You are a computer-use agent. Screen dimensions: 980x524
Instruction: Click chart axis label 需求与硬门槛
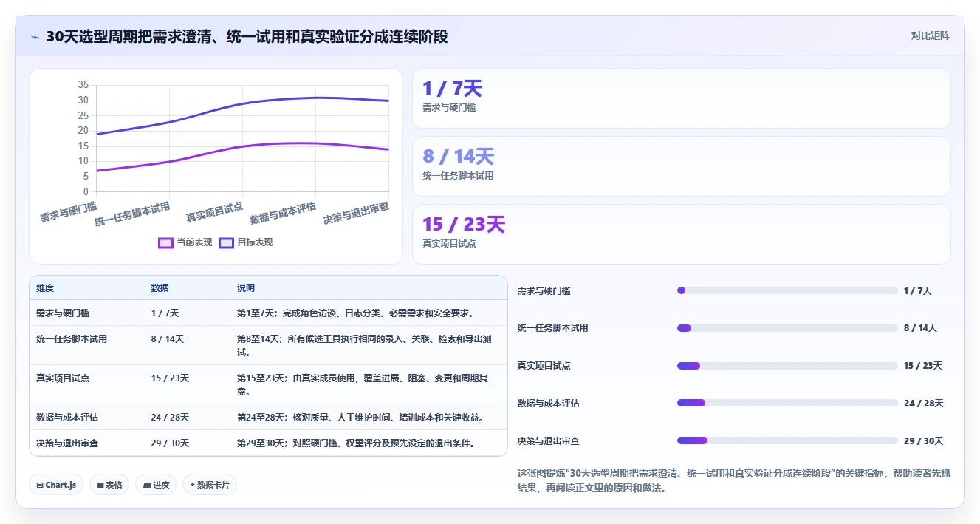pyautogui.click(x=68, y=212)
